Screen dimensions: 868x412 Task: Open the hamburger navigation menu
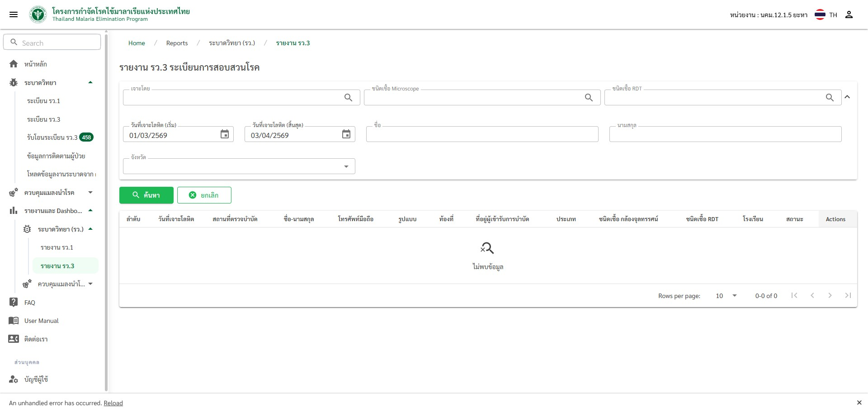(14, 14)
